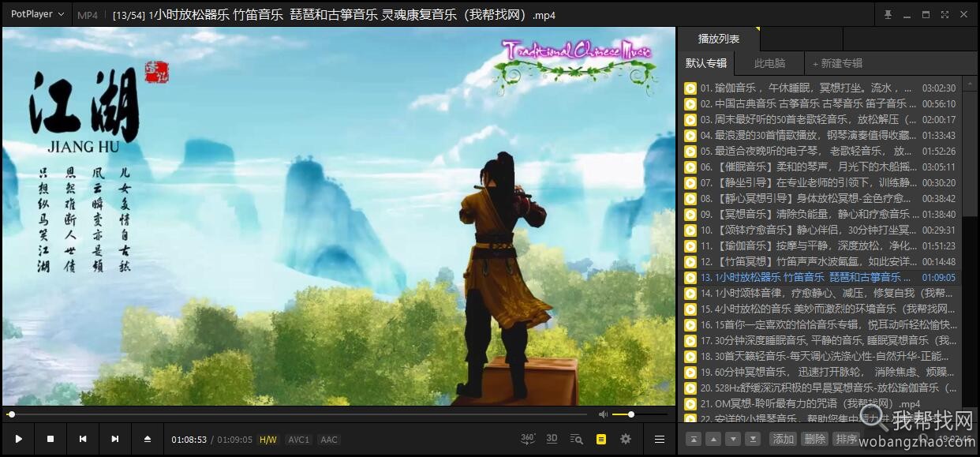Click the + 新建专辑 tab
Image resolution: width=980 pixels, height=457 pixels.
pyautogui.click(x=837, y=63)
